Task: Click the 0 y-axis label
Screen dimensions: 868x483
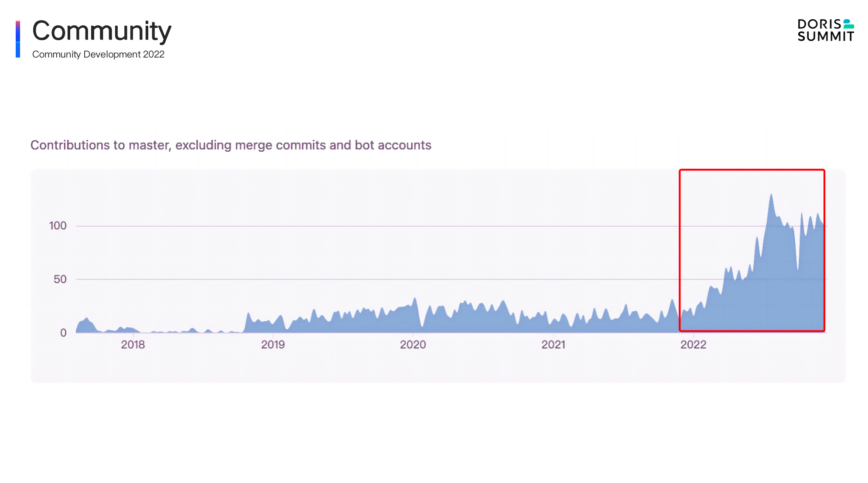Action: 63,333
